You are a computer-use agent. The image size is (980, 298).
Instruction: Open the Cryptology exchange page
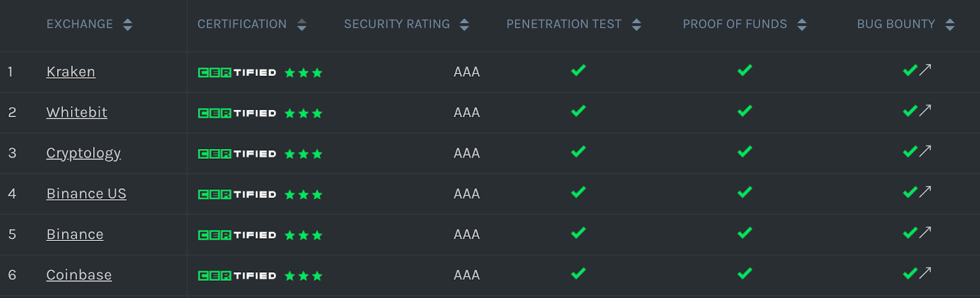[x=83, y=153]
